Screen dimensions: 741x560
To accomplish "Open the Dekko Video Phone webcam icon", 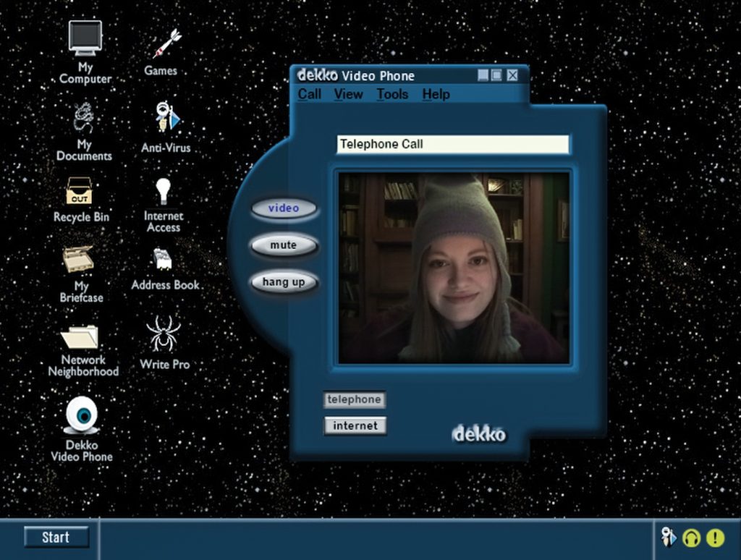I will click(x=82, y=415).
